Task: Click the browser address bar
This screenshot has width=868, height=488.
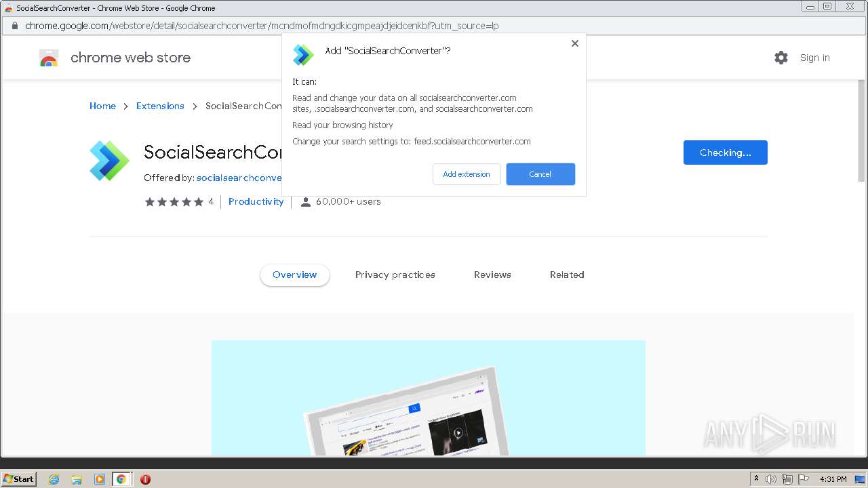Action: (x=434, y=26)
